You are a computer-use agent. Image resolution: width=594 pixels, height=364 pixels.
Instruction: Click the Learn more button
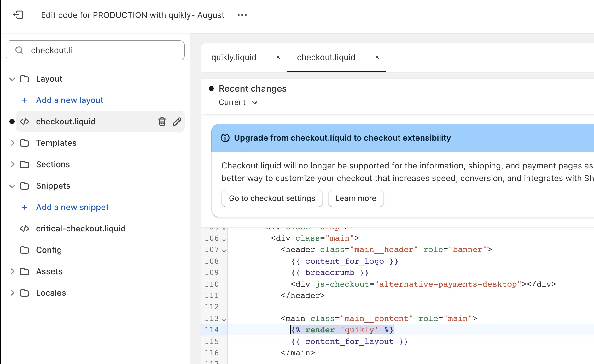pyautogui.click(x=356, y=198)
